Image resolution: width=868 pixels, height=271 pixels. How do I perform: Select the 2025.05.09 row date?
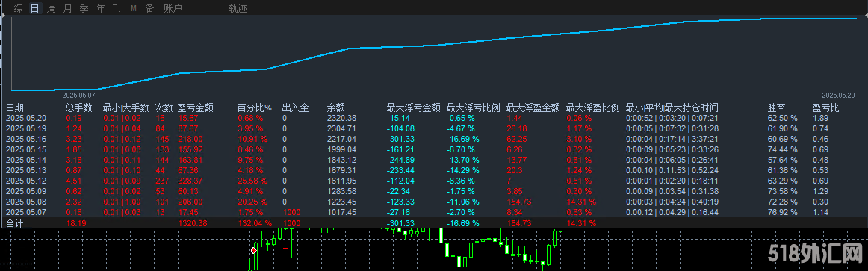[x=25, y=191]
